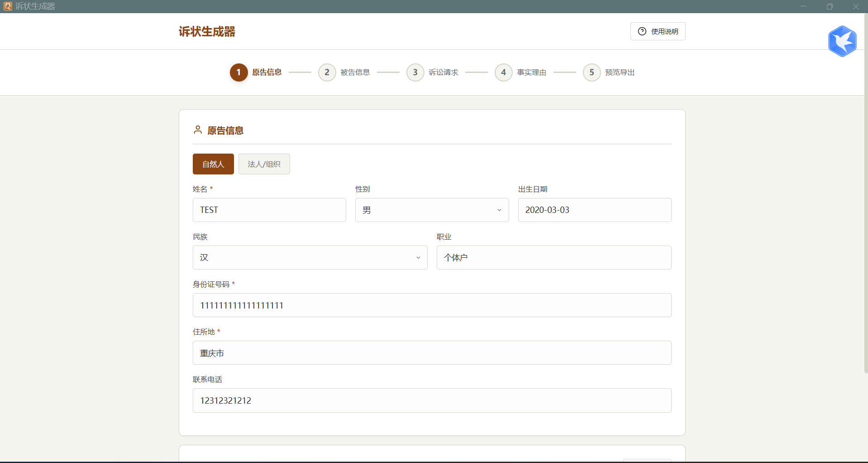Click the app icon in title bar
This screenshot has height=463, width=868.
[x=8, y=6]
